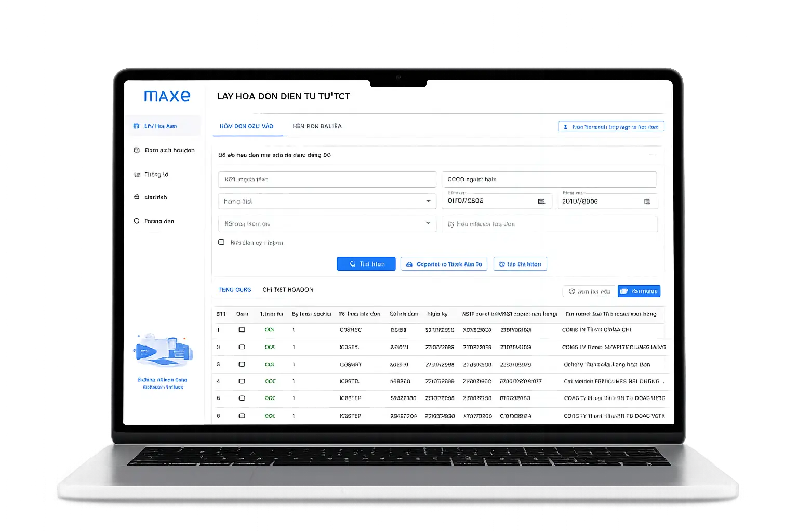
Task: Click the page title 'LAY HOA DON DIEN TU'
Action: (x=284, y=96)
